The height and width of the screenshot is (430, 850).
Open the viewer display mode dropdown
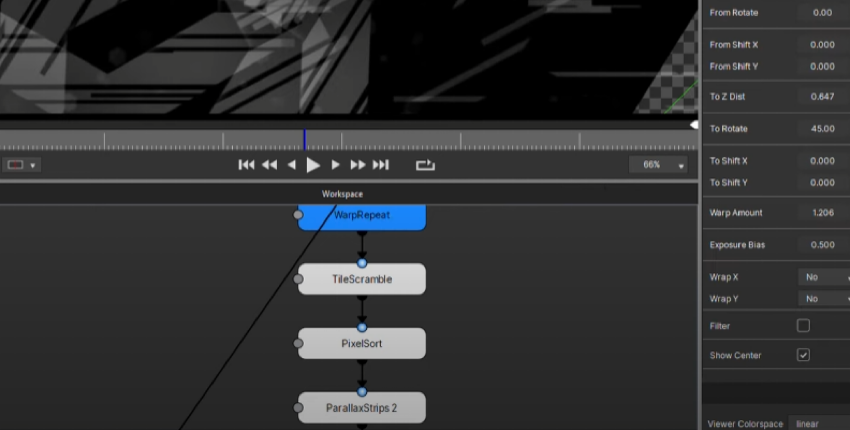22,165
